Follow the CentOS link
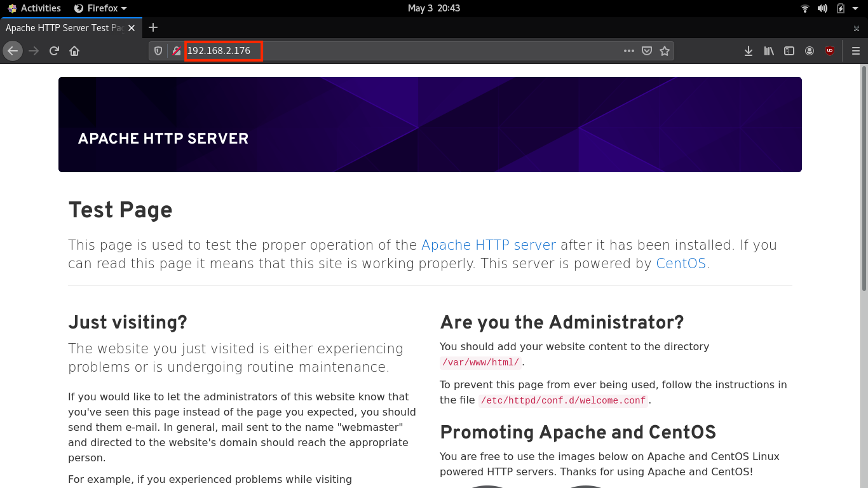This screenshot has width=868, height=488. click(x=681, y=263)
